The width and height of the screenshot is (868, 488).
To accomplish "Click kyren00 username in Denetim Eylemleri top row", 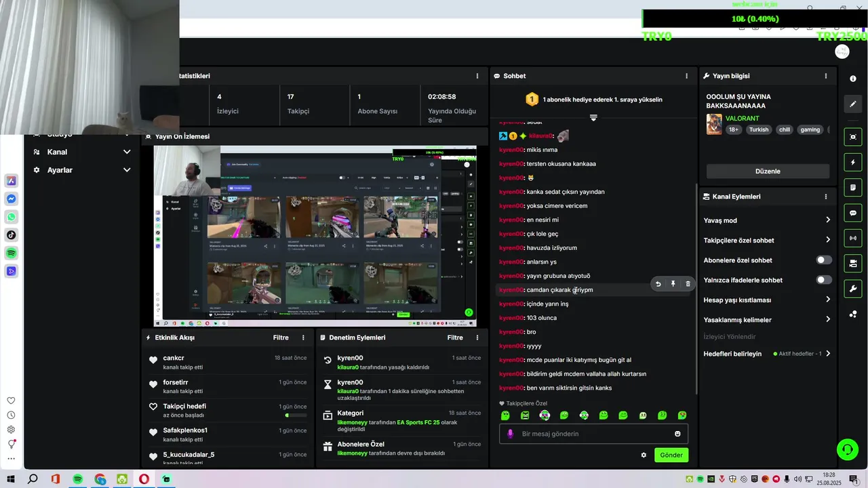I will tap(350, 358).
